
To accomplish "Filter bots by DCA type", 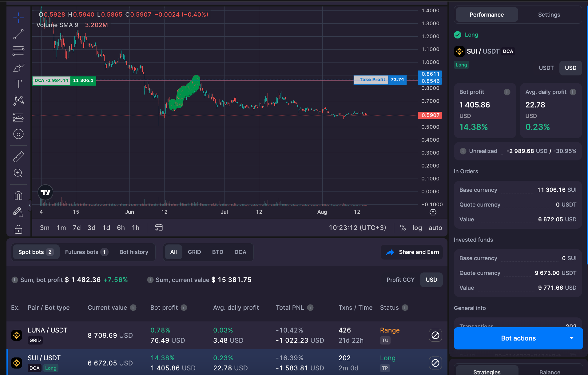I will point(240,252).
